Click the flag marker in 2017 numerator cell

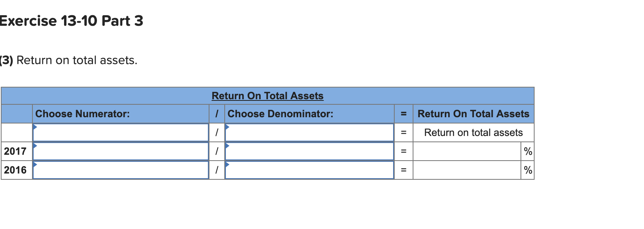point(35,145)
